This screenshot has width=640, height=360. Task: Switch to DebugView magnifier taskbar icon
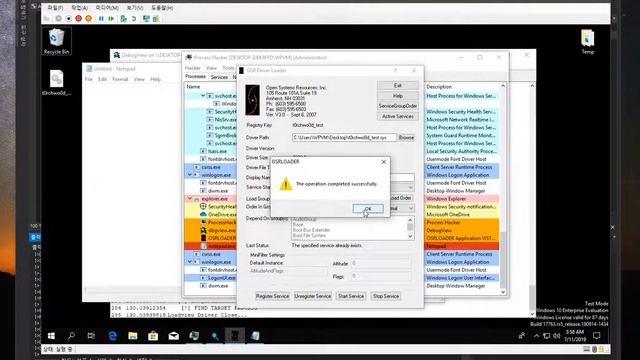point(215,336)
